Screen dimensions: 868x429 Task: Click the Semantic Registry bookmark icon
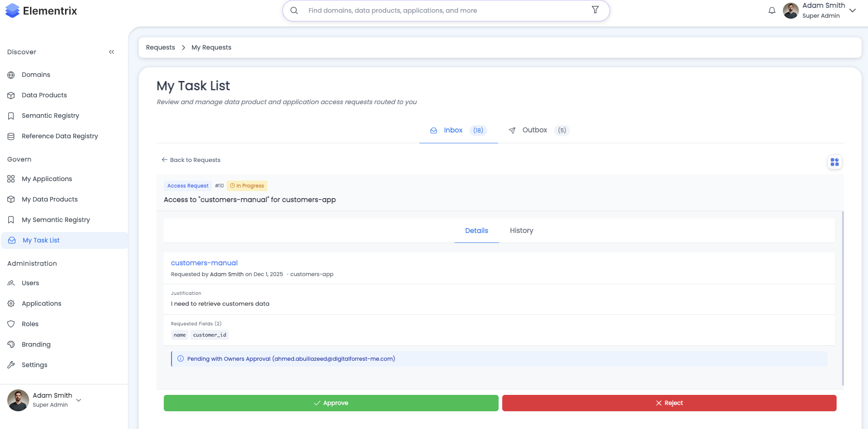click(x=11, y=116)
